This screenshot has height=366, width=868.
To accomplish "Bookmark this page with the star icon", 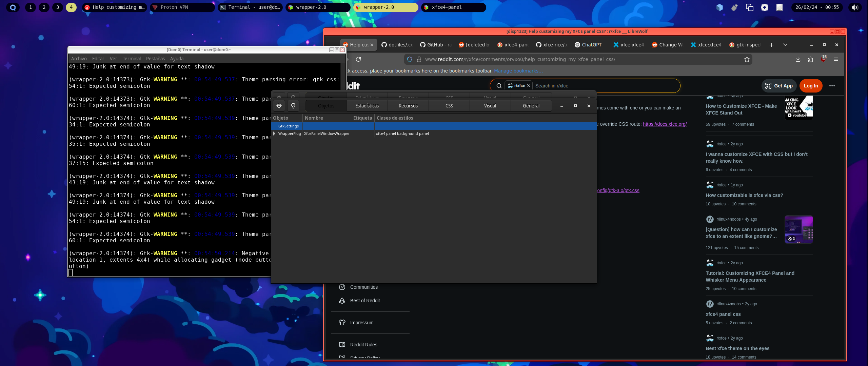I will pos(747,59).
